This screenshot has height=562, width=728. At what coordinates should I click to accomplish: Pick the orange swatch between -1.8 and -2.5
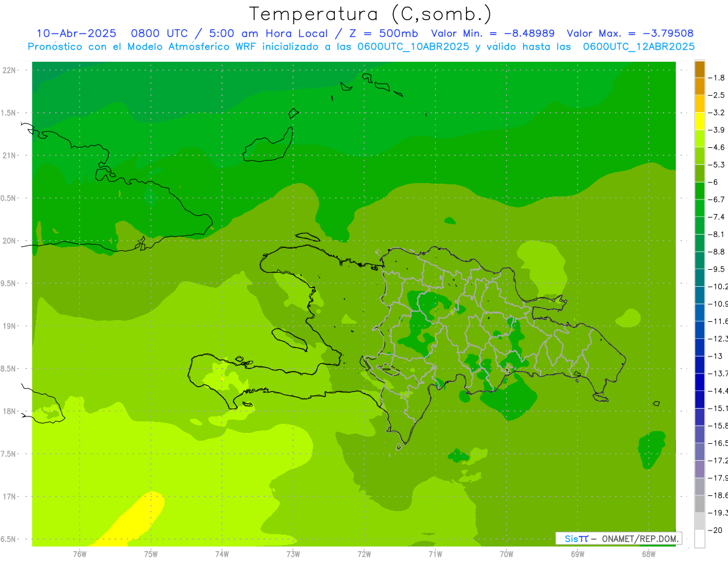pyautogui.click(x=699, y=87)
